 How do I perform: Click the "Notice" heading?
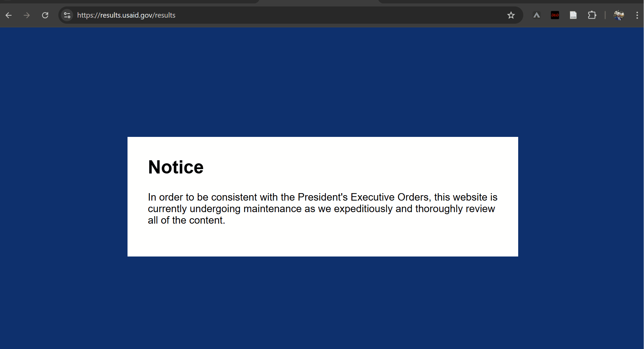click(x=176, y=167)
